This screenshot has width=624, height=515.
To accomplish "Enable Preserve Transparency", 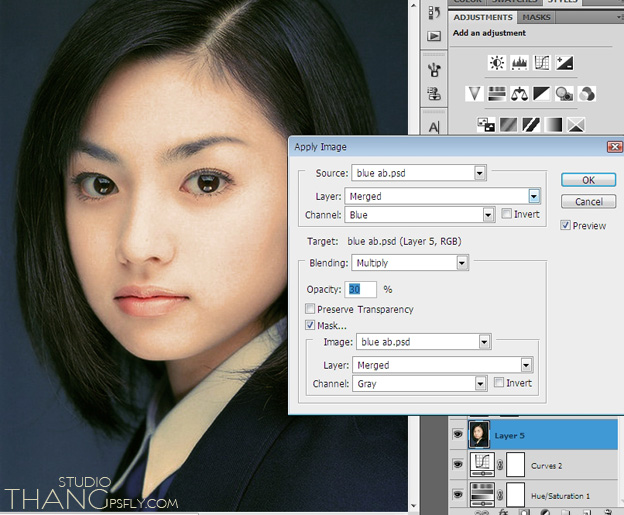I will click(310, 308).
